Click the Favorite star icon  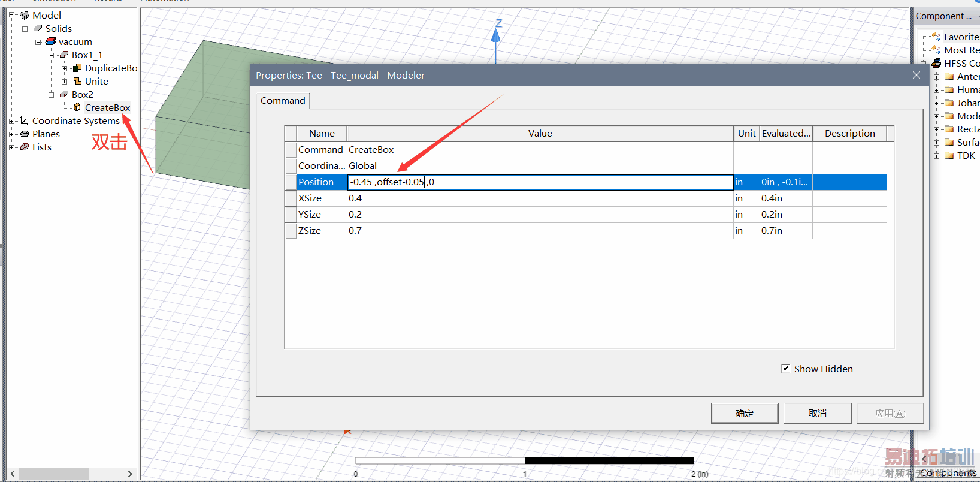tap(936, 37)
